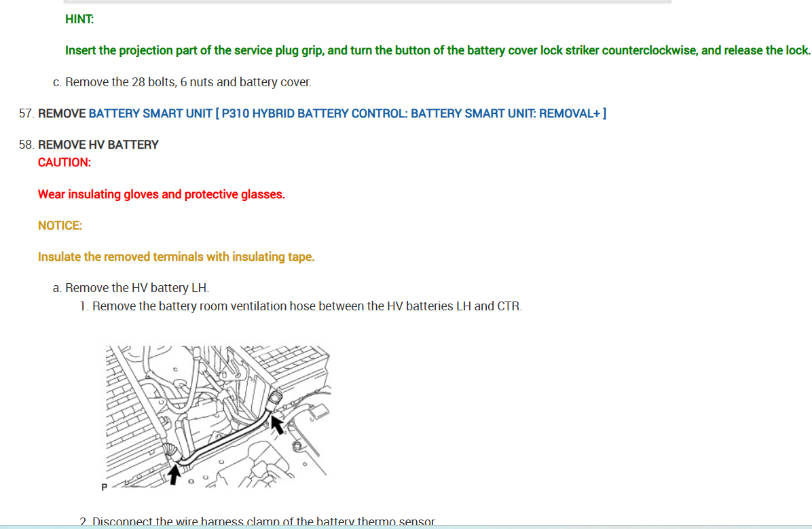Click the hint about service plug grip
The image size is (812, 529).
(x=437, y=50)
